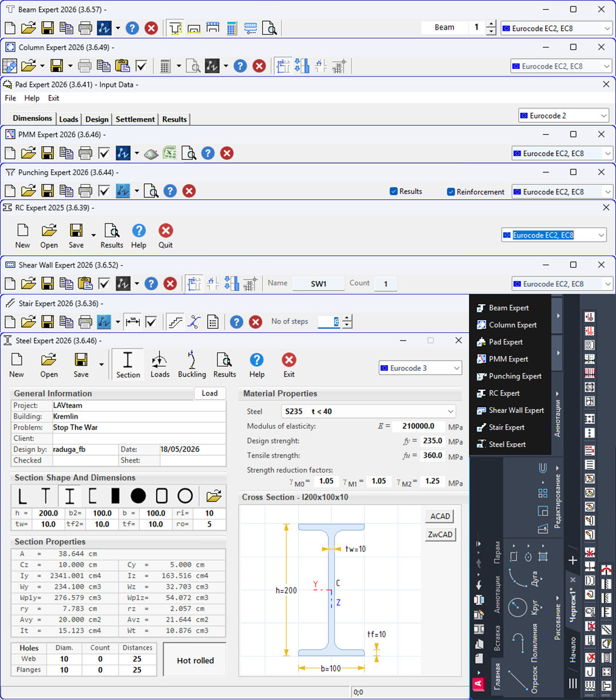Select the solid circle section shape
This screenshot has width=616, height=700.
pyautogui.click(x=138, y=496)
